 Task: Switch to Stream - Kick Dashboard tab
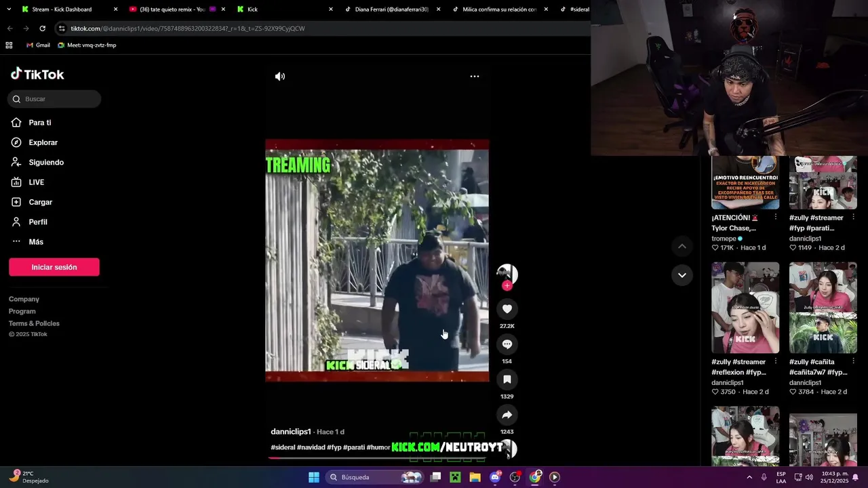click(x=68, y=9)
